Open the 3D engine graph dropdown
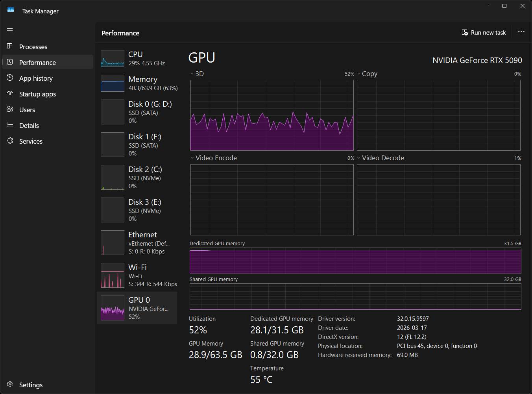This screenshot has height=394, width=532. click(x=192, y=74)
